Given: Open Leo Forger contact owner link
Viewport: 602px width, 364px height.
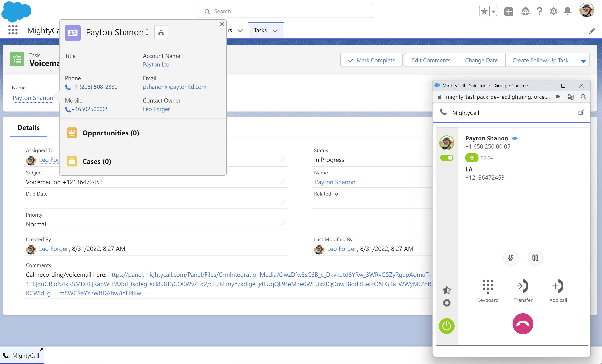Looking at the screenshot, I should [x=156, y=109].
